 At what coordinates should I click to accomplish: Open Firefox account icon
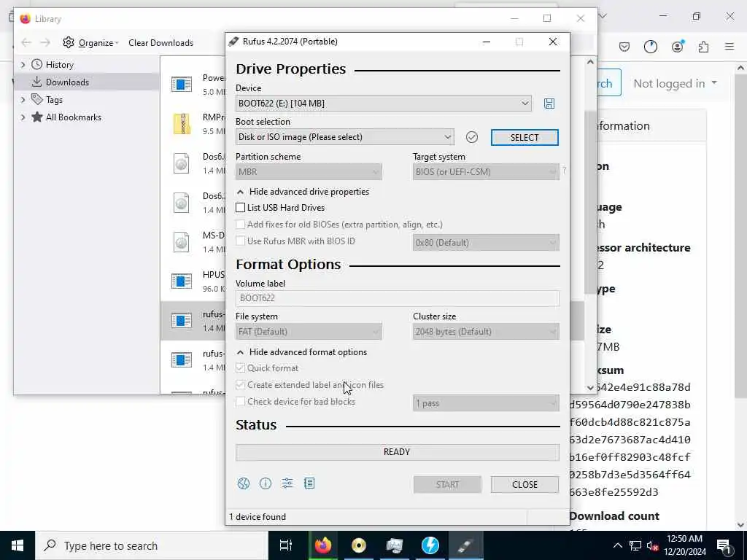tap(678, 47)
